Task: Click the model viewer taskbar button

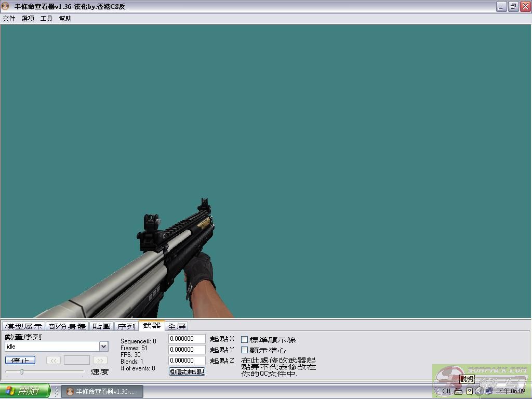Action: pyautogui.click(x=102, y=391)
